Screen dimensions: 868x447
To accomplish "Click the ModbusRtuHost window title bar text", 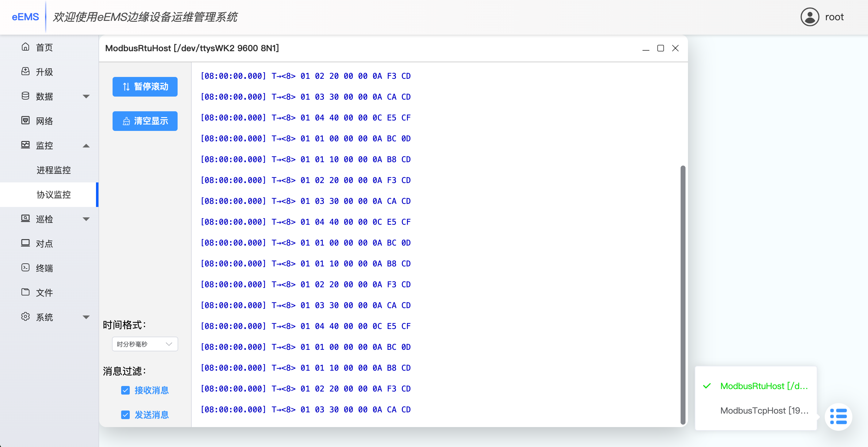I will (192, 48).
